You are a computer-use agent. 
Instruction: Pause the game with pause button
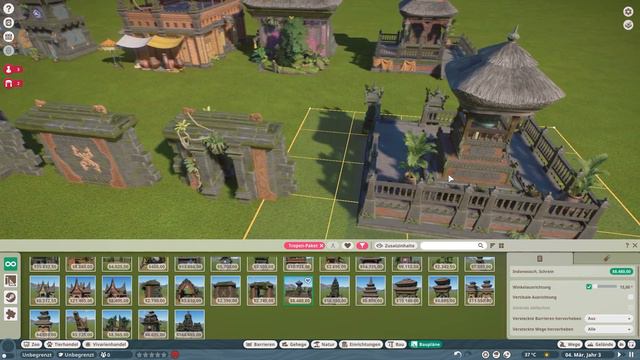point(631,355)
